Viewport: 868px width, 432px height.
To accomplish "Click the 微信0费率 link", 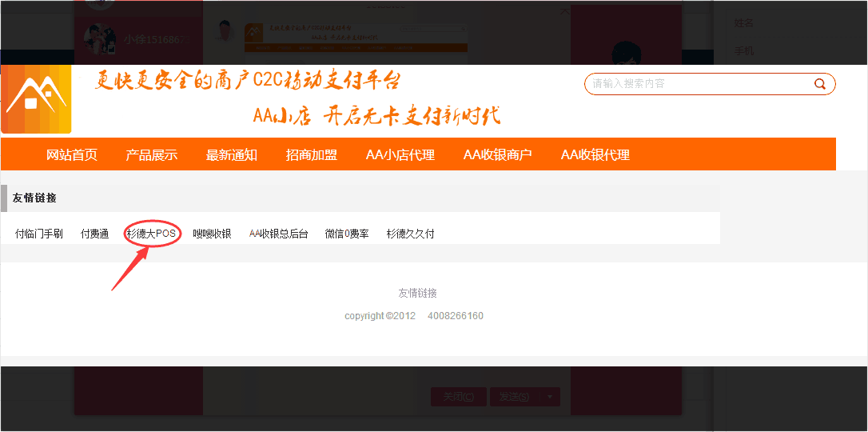I will pos(347,234).
